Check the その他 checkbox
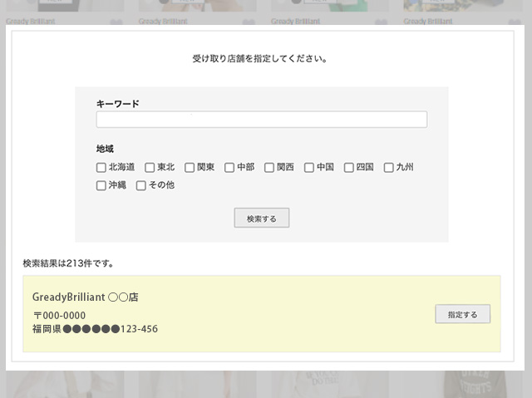532x398 pixels. pos(141,185)
